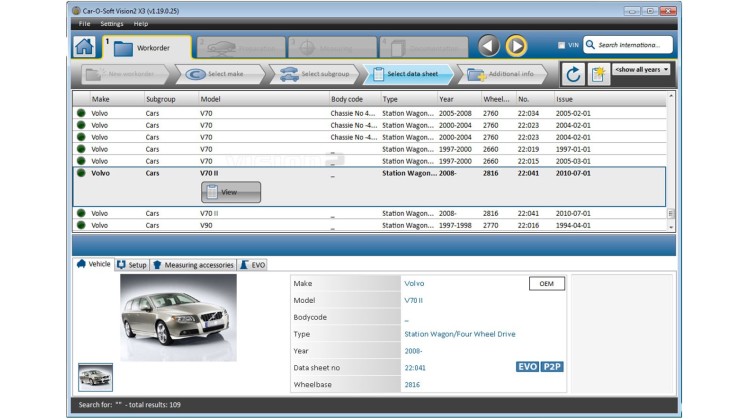Go to the Home screen icon
Screen dimensions: 750x419
[x=84, y=46]
